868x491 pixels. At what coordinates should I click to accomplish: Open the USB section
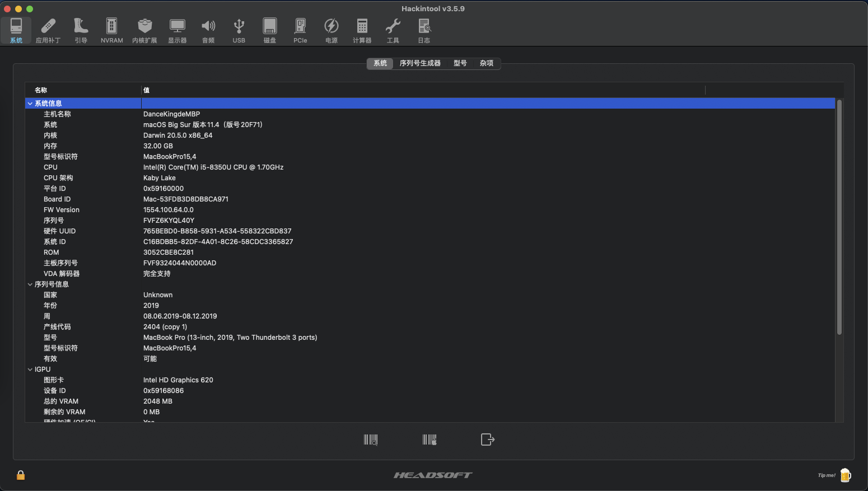(x=239, y=30)
